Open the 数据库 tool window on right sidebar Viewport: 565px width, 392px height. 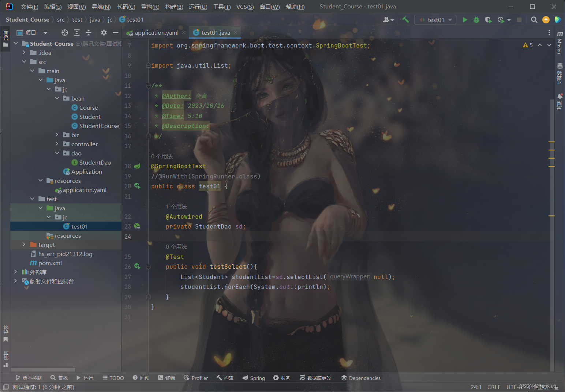click(x=560, y=71)
